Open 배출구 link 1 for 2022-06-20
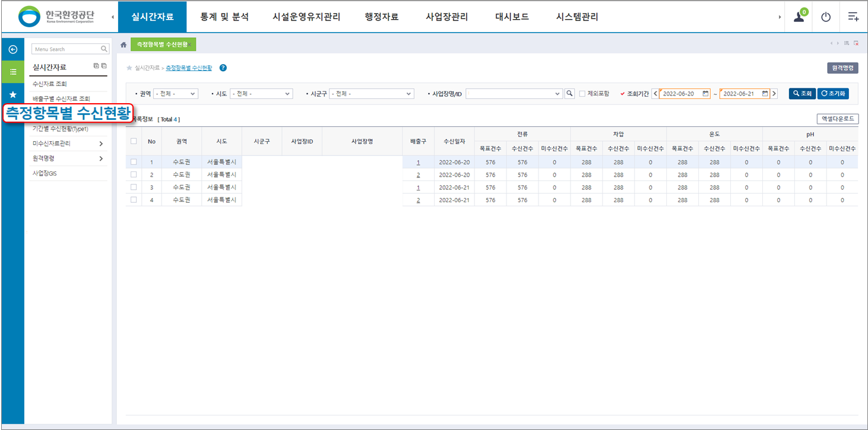 [x=418, y=162]
